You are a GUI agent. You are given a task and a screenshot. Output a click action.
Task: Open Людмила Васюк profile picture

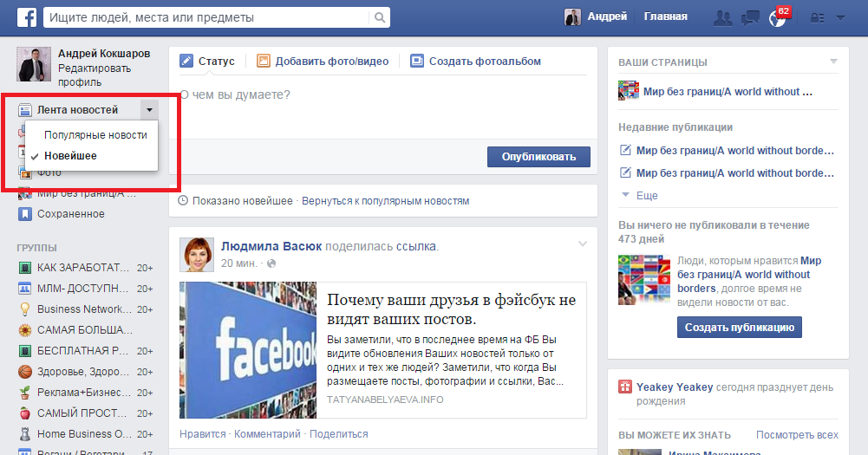pos(197,255)
